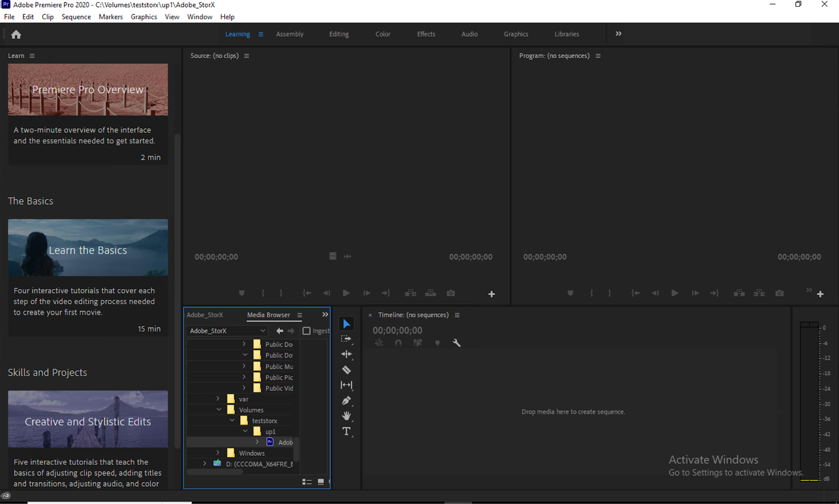Go to In point in Source monitor
Image resolution: width=839 pixels, height=504 pixels.
[307, 293]
